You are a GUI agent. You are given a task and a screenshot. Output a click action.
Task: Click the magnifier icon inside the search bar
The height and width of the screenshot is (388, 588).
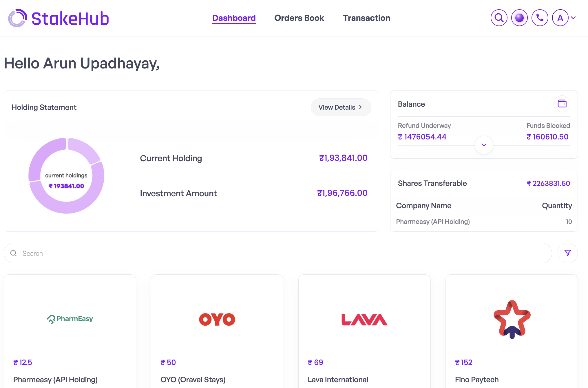[13, 253]
